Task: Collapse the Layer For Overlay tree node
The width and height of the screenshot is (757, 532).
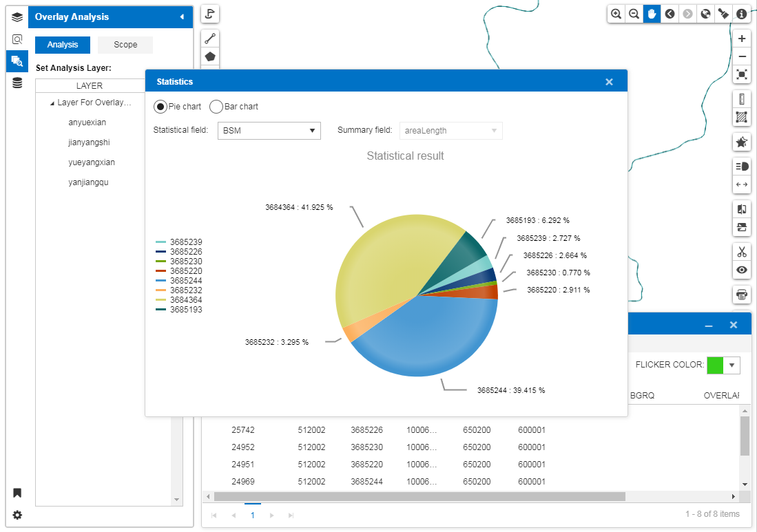Action: click(52, 103)
